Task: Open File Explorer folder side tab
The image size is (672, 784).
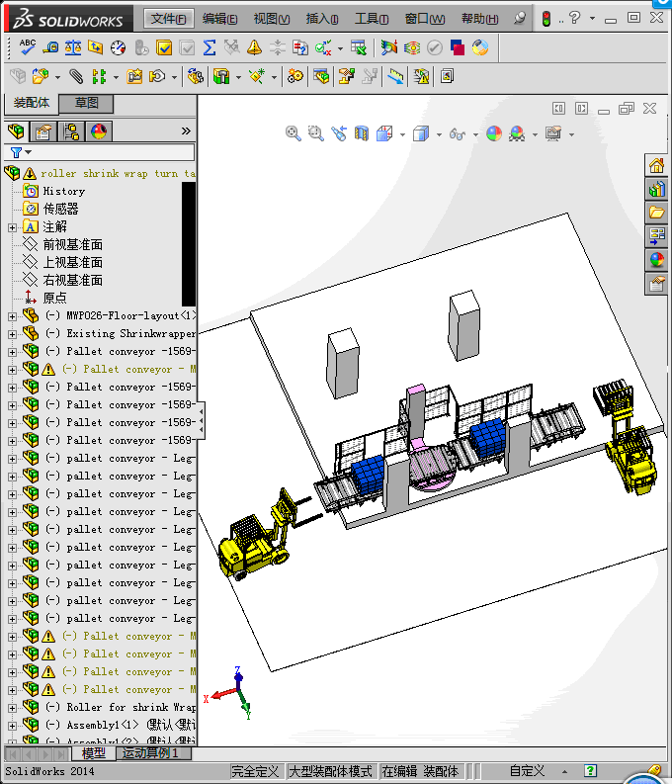Action: point(656,213)
